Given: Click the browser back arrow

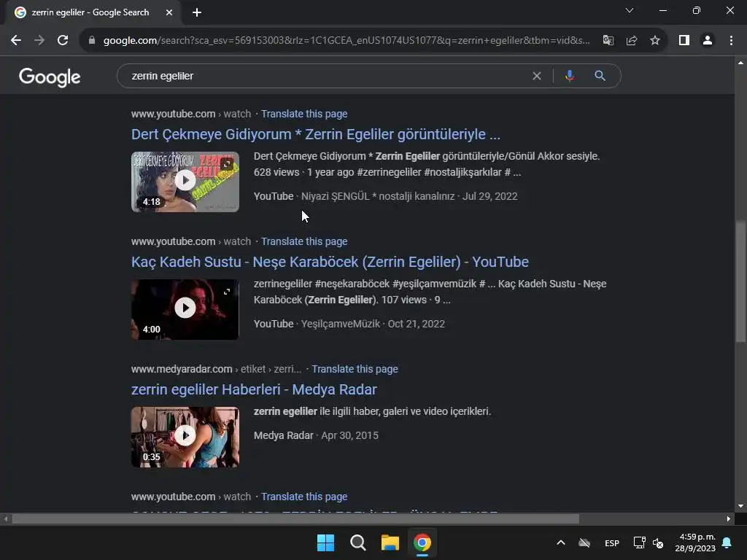Looking at the screenshot, I should pos(16,41).
